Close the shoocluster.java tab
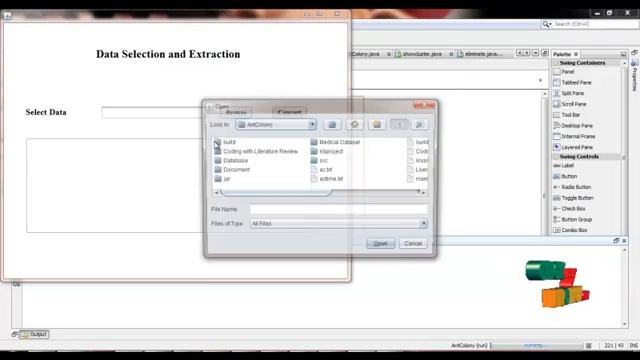The width and height of the screenshot is (640, 360). tap(451, 54)
